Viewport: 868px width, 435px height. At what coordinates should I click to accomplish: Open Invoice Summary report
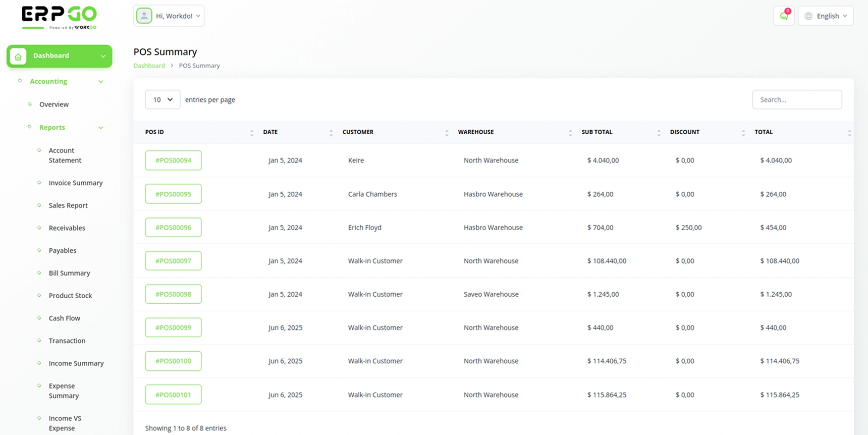tap(75, 183)
